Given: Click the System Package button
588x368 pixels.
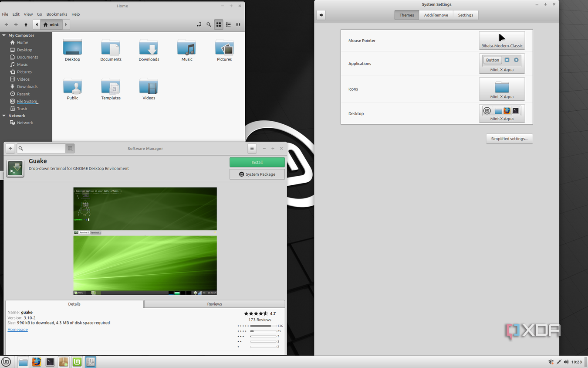Looking at the screenshot, I should pos(257,174).
